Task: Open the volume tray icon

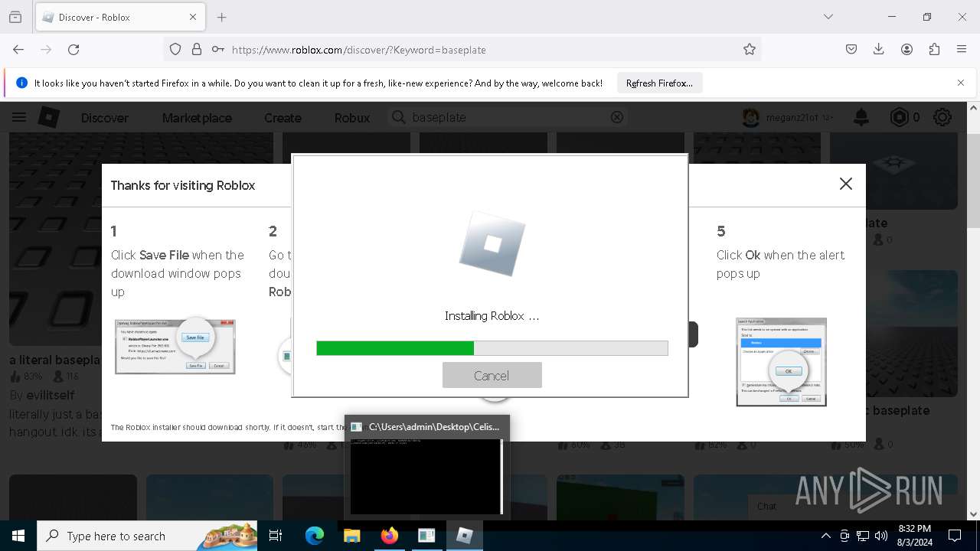Action: point(880,536)
